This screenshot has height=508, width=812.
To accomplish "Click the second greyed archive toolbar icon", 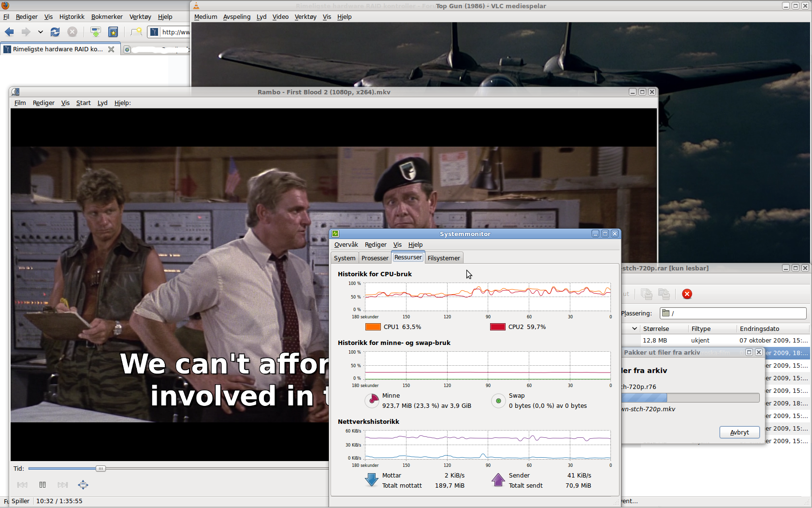I will [x=664, y=294].
